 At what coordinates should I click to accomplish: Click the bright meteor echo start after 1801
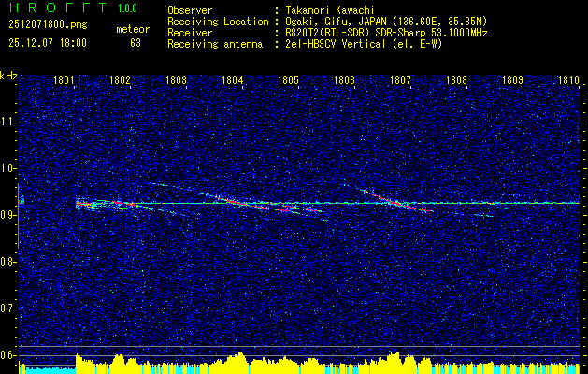[x=82, y=202]
